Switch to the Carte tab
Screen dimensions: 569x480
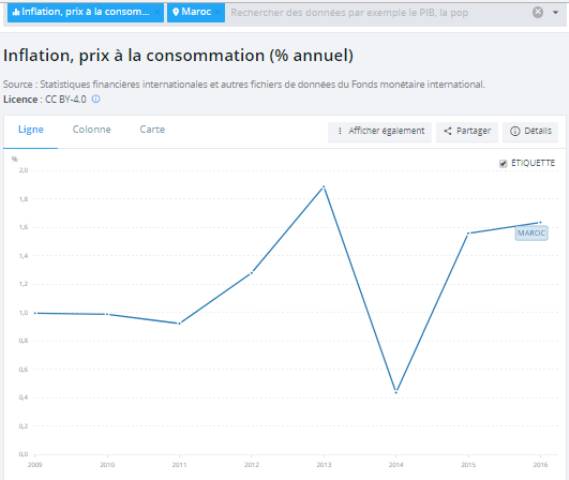(152, 130)
